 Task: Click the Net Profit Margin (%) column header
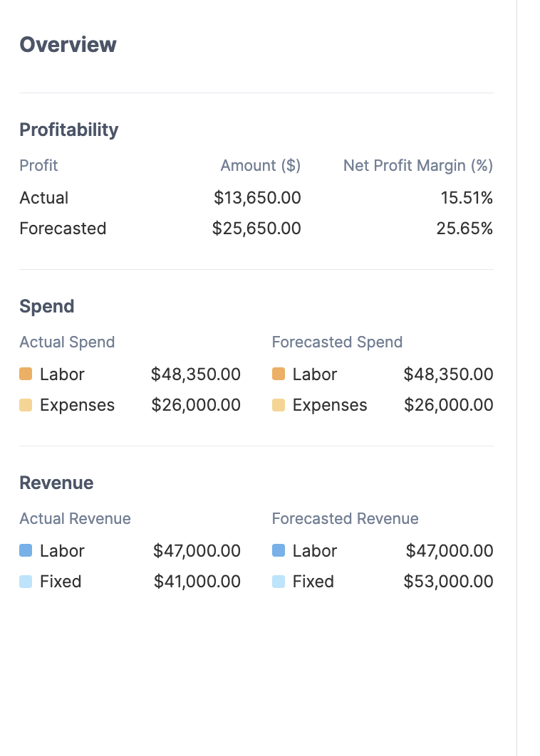click(x=418, y=165)
